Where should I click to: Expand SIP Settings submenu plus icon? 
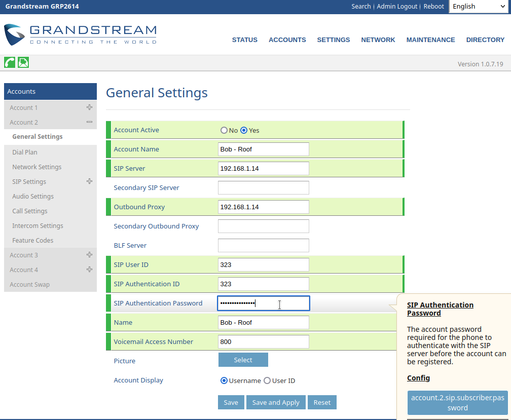point(89,181)
